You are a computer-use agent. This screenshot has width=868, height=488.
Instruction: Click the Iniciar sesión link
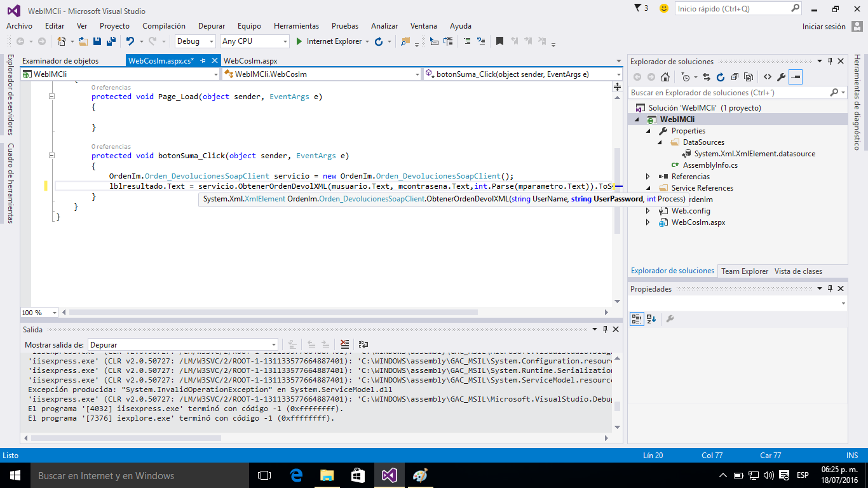824,27
